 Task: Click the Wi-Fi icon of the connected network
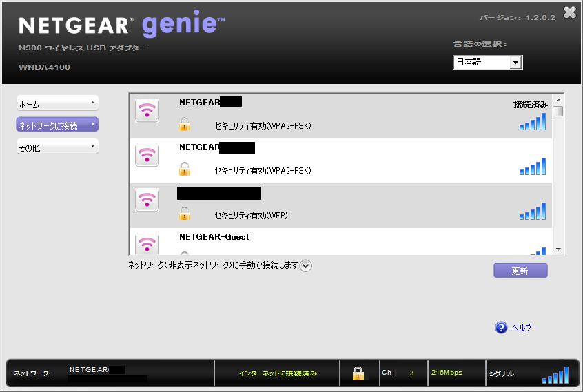[147, 111]
